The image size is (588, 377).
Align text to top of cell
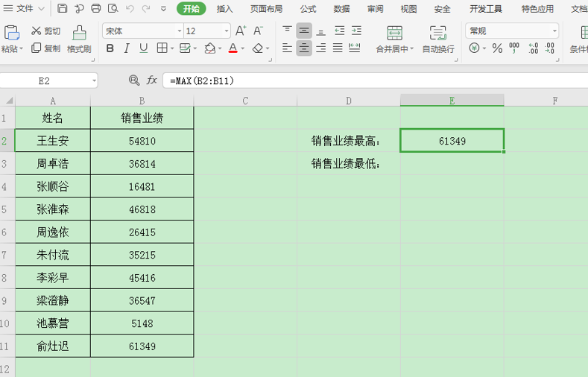tap(287, 31)
